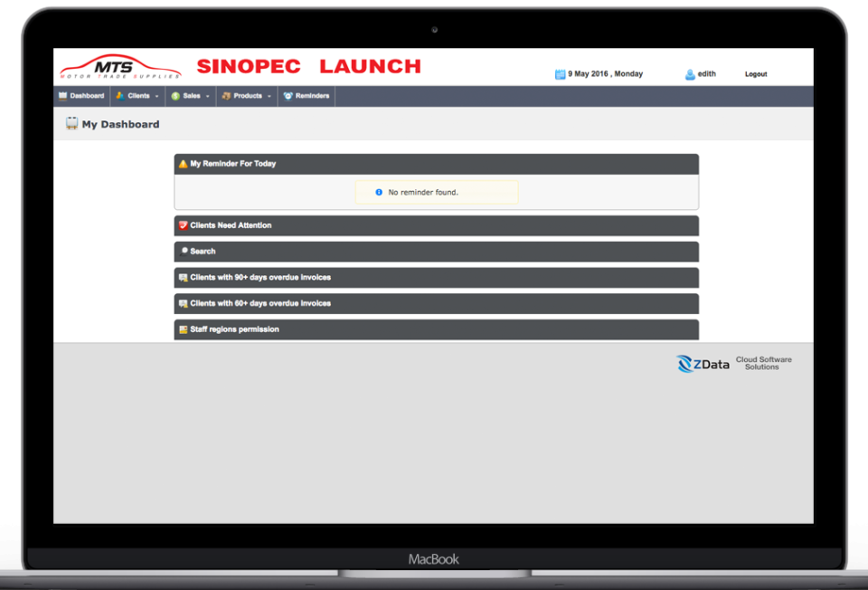Click the warning icon in My Reminder header
This screenshot has width=868, height=590.
(x=183, y=164)
